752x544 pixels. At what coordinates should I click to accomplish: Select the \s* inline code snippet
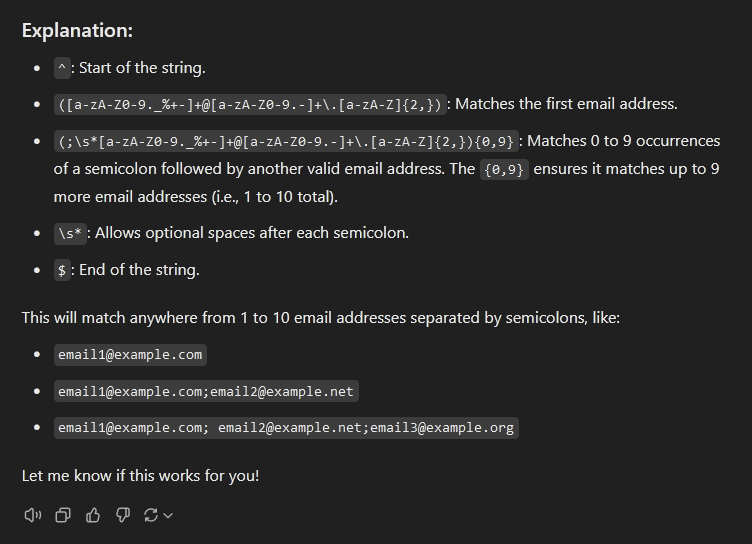click(x=70, y=234)
